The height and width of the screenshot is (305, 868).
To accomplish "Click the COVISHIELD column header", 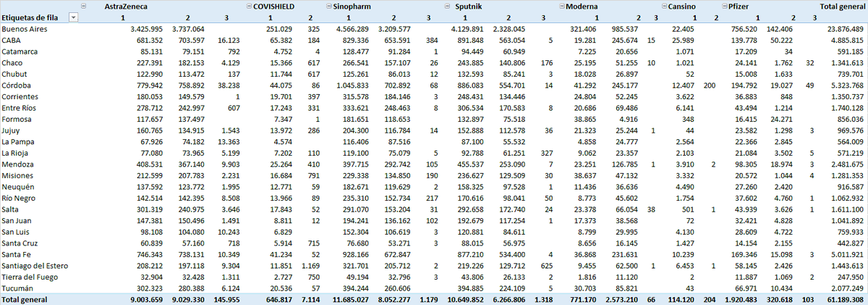I will click(x=273, y=6).
